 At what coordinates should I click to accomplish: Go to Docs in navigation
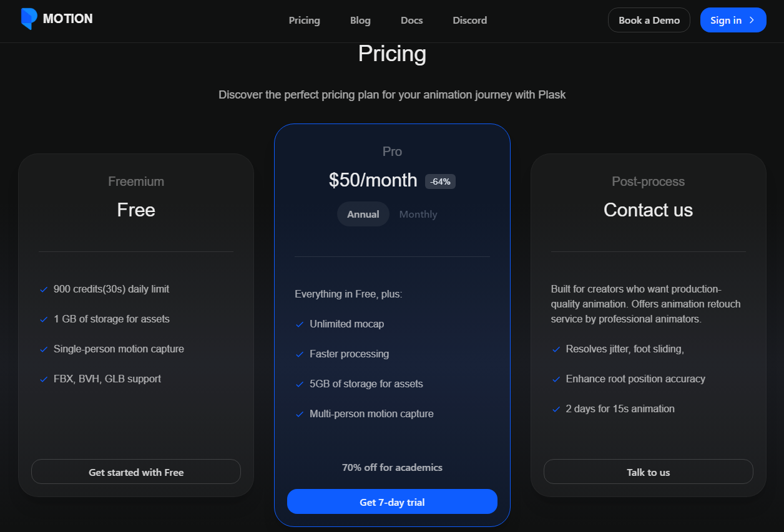click(x=411, y=20)
